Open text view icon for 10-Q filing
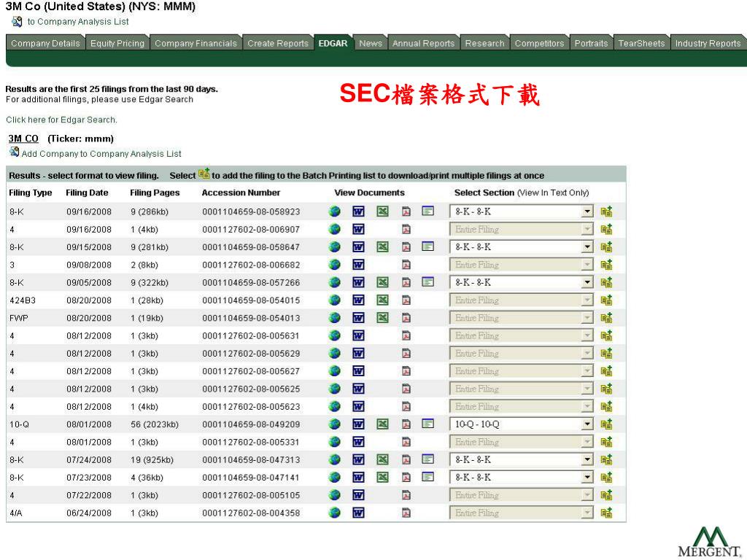 (x=427, y=424)
